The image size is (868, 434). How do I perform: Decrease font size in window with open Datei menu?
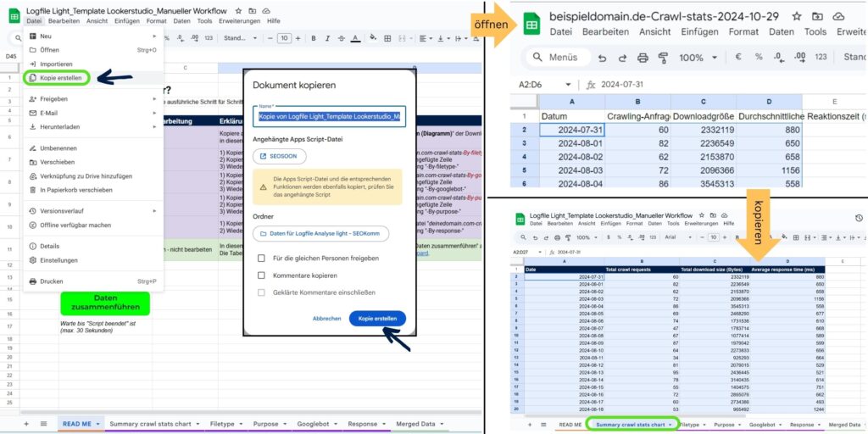(x=270, y=38)
